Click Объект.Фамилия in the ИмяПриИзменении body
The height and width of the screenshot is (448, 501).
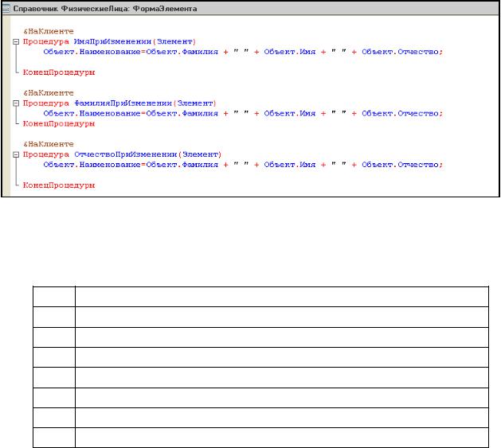tap(182, 52)
